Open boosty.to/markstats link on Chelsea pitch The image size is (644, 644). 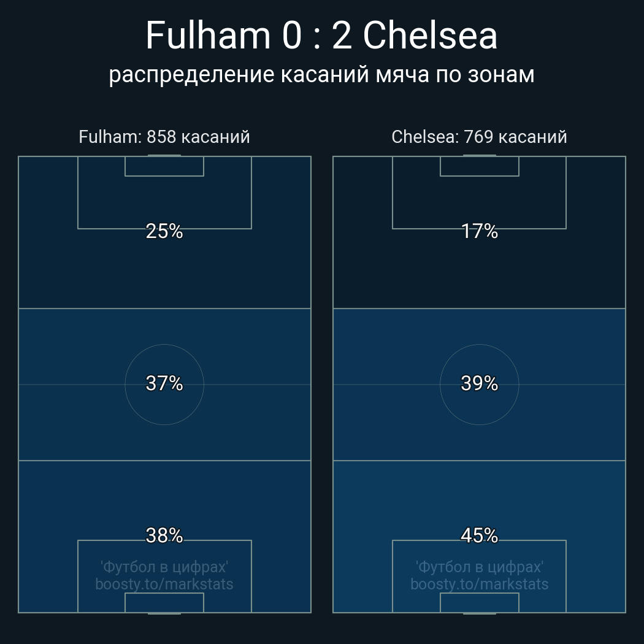click(479, 584)
